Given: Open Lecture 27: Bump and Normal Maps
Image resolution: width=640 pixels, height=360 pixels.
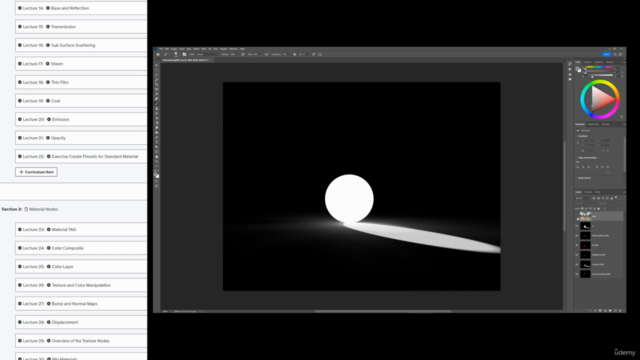Looking at the screenshot, I should click(81, 304).
